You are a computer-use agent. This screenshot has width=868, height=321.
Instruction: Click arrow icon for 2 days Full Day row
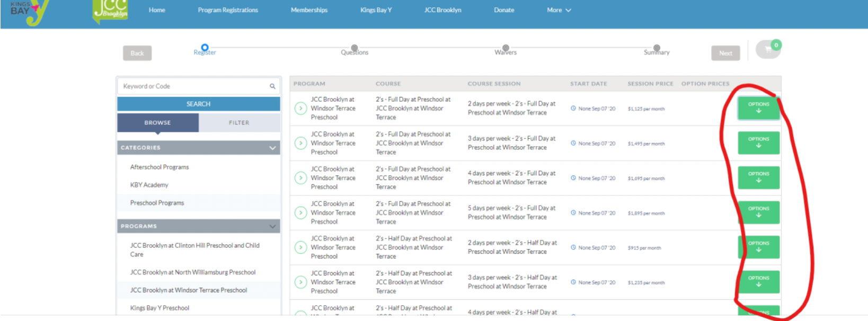pos(301,109)
